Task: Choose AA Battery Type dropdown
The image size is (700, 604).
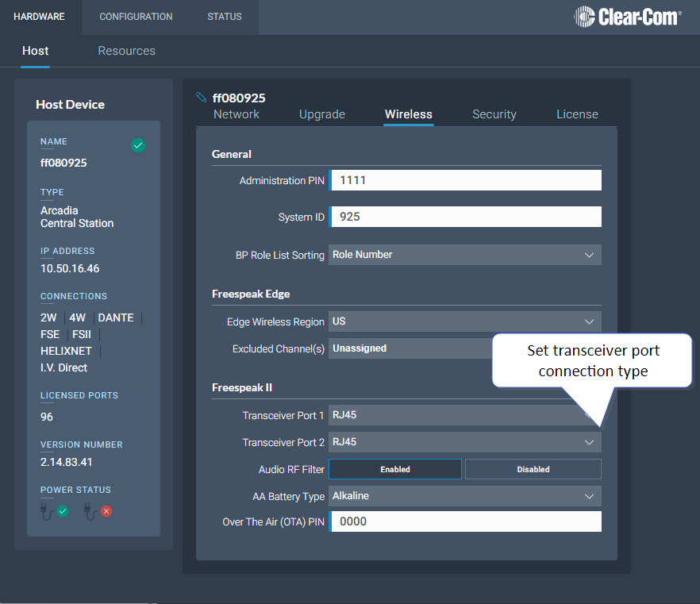Action: pos(464,496)
